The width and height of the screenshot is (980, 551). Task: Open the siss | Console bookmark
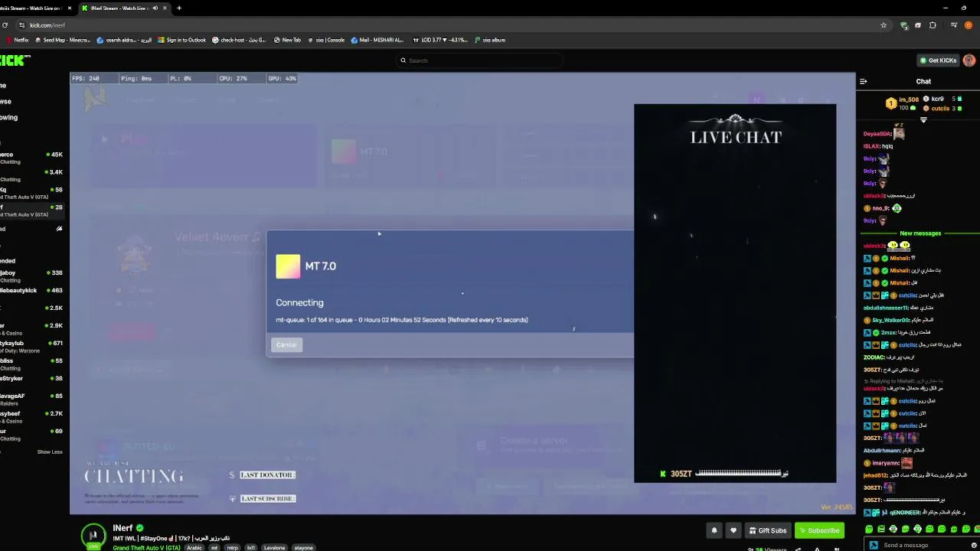(327, 40)
